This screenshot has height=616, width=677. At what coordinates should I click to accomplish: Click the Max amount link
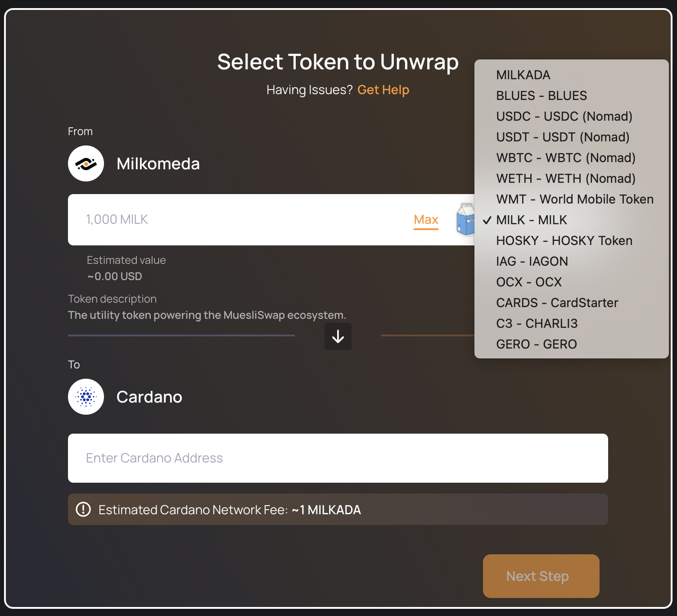(425, 220)
